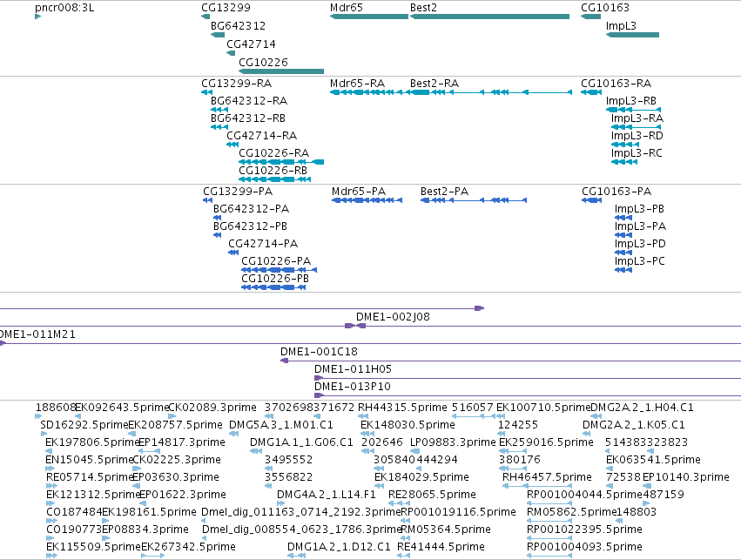Screen dimensions: 741x560
Task: Click the EP14817.3prime label
Action: click(181, 442)
